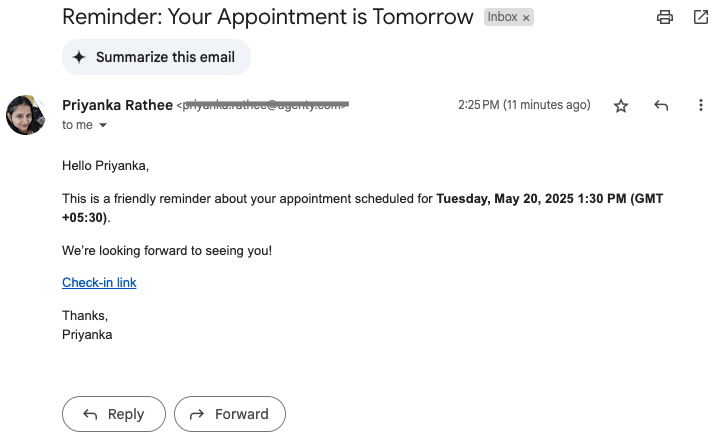The width and height of the screenshot is (722, 443).
Task: Click the struck-through sender email address
Action: (x=262, y=105)
